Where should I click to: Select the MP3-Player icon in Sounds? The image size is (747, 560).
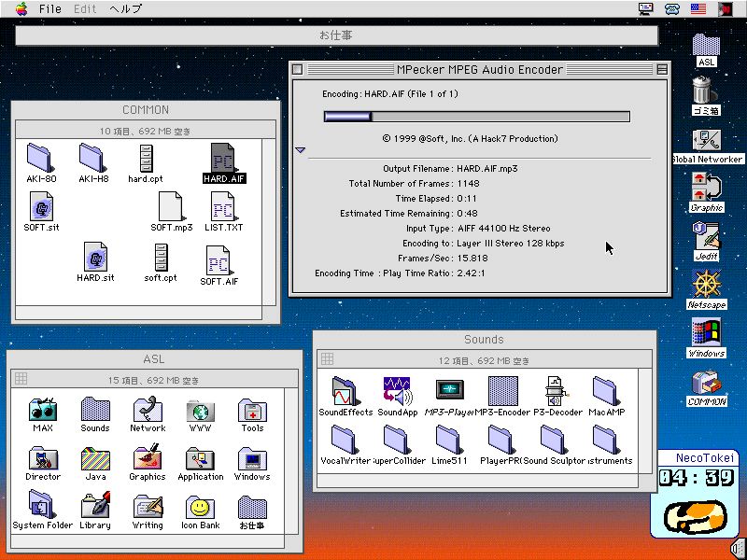click(x=450, y=391)
